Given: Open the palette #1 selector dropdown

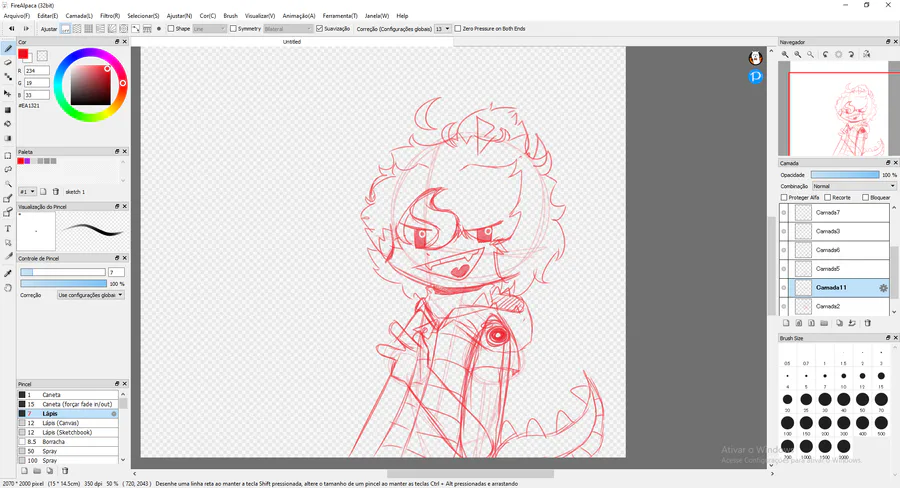Looking at the screenshot, I should click(x=28, y=192).
